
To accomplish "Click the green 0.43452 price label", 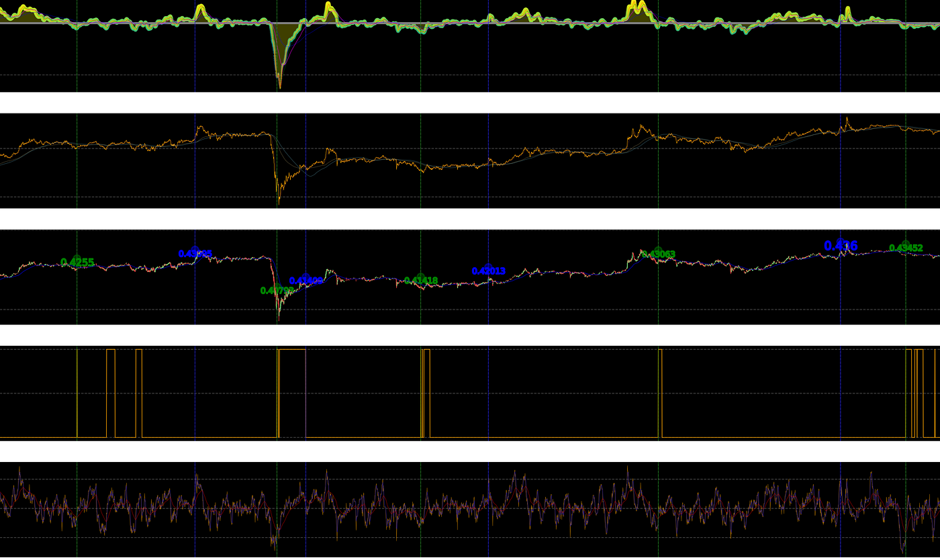I will point(906,248).
